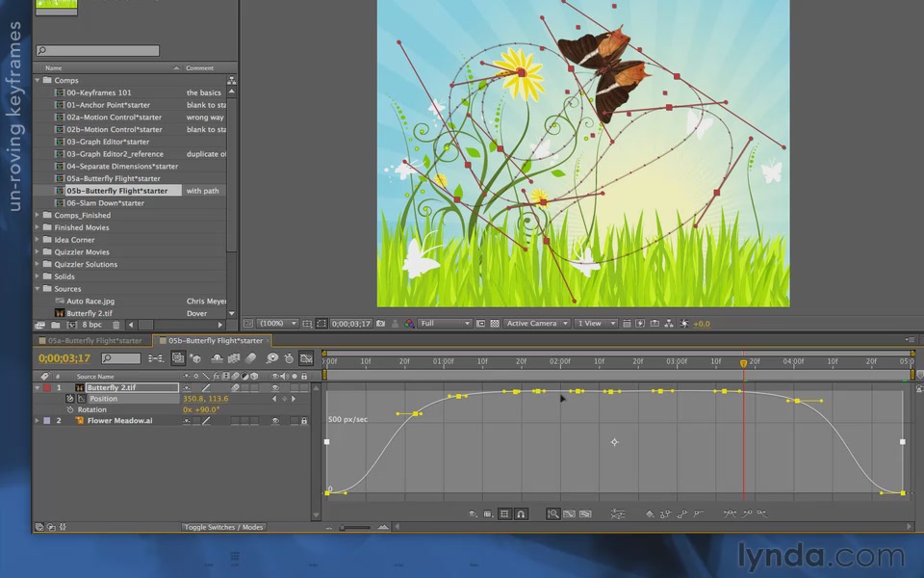Click Comment column header in Project panel

[200, 67]
